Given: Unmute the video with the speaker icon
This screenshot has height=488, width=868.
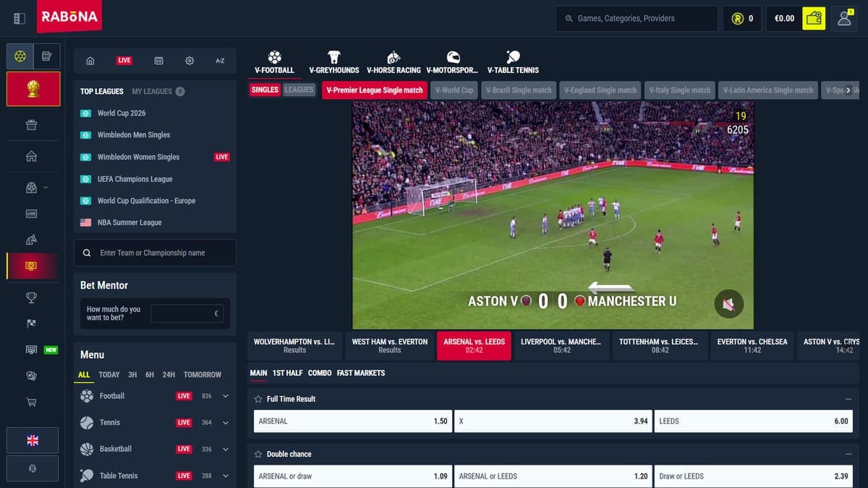Looking at the screenshot, I should click(x=728, y=304).
